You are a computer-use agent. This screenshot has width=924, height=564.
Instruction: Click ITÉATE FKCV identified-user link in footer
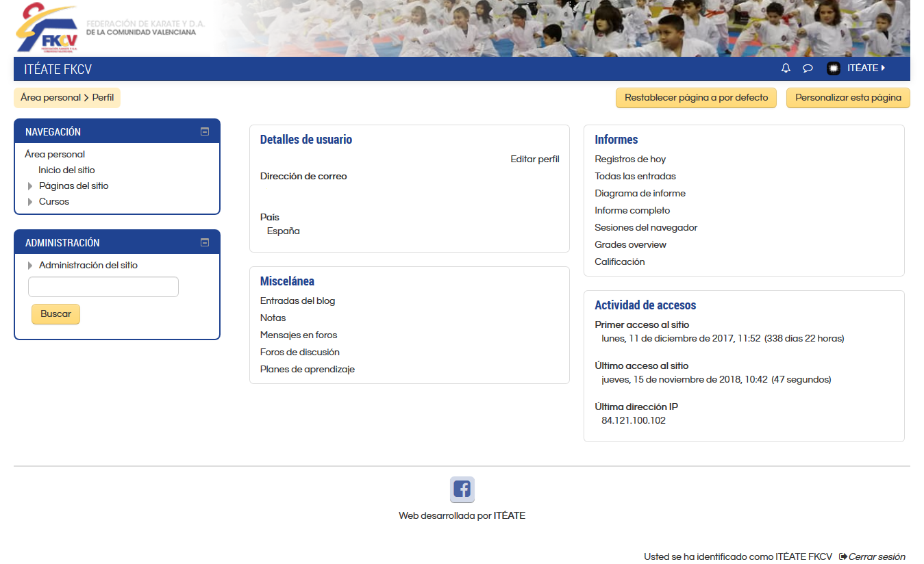(x=804, y=557)
